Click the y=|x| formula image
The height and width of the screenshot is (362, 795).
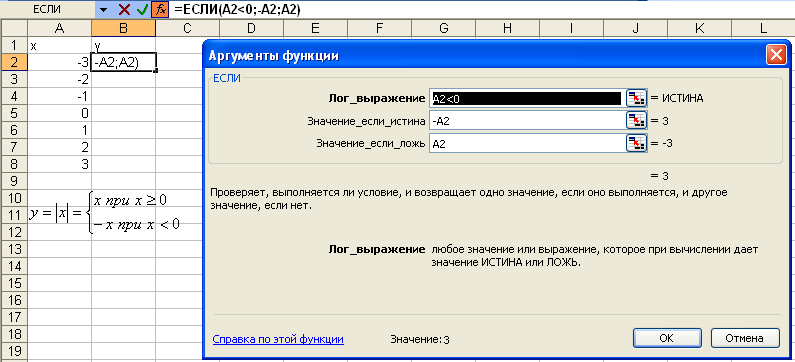105,213
